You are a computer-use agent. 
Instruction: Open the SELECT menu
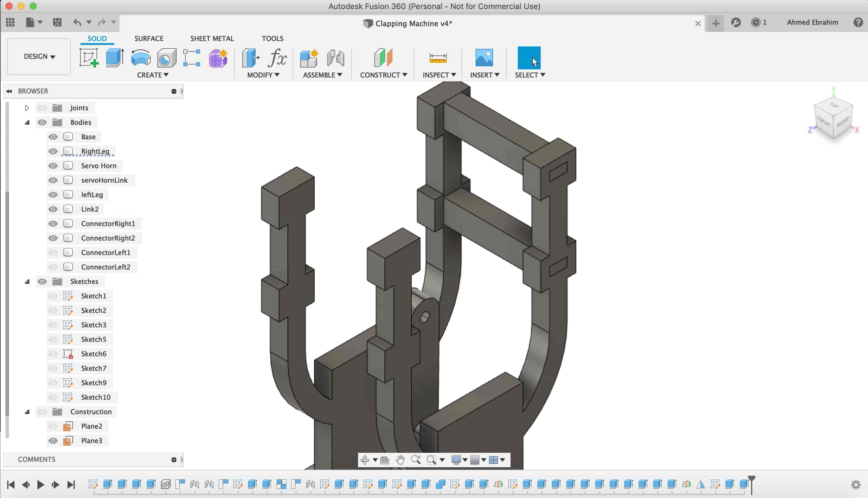pyautogui.click(x=530, y=75)
